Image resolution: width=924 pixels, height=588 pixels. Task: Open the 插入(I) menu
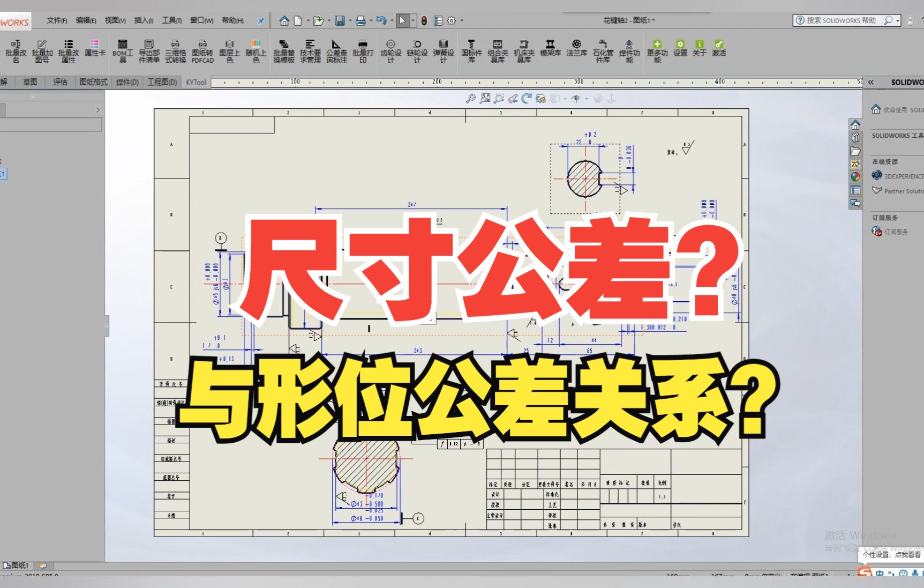point(144,20)
